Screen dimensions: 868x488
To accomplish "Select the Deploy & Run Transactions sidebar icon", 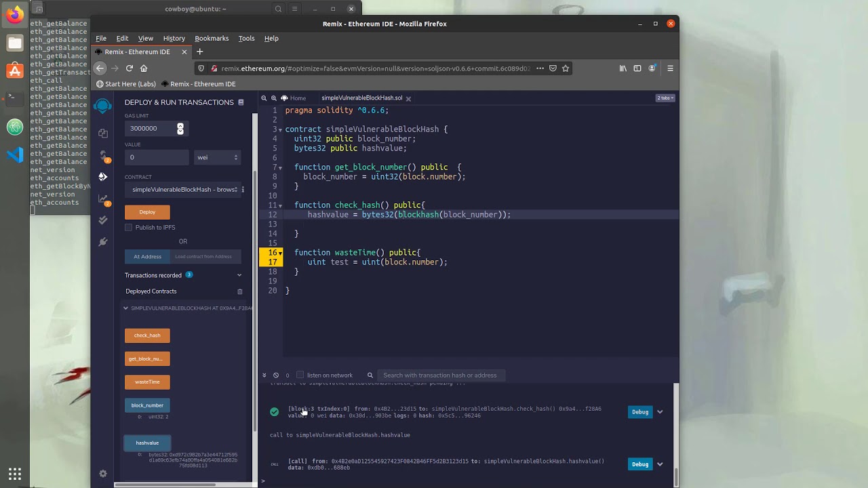I will [103, 176].
